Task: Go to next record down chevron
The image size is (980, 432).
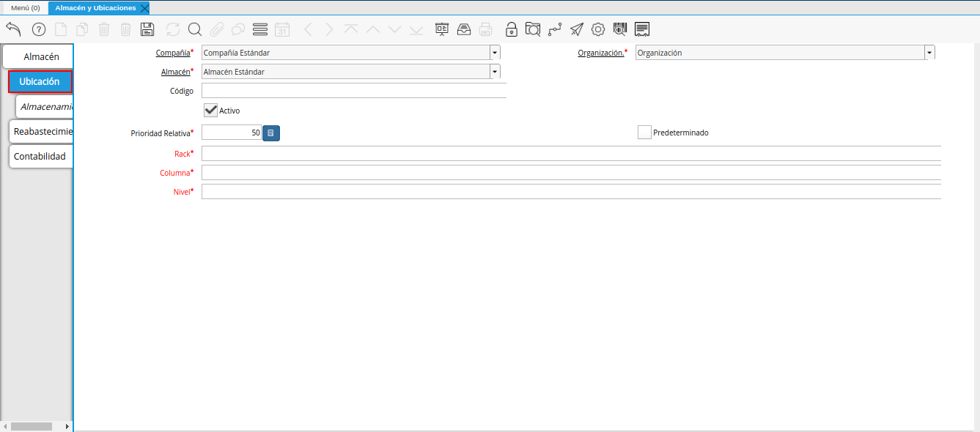Action: [395, 29]
